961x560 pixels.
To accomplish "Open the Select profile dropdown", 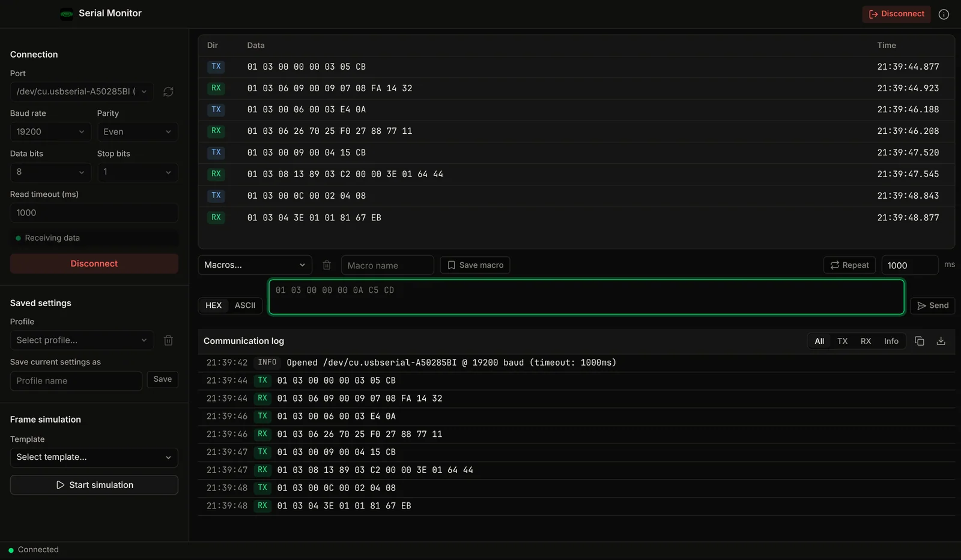I will [x=82, y=340].
